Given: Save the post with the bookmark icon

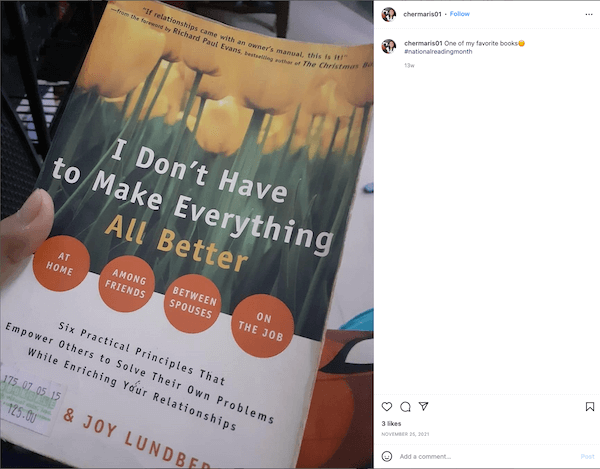Looking at the screenshot, I should 590,406.
